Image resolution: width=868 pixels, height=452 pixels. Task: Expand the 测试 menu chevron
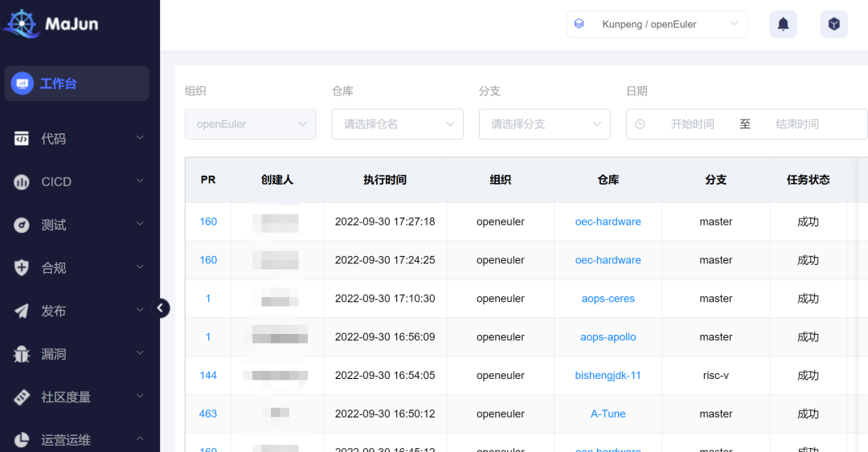[x=140, y=223]
